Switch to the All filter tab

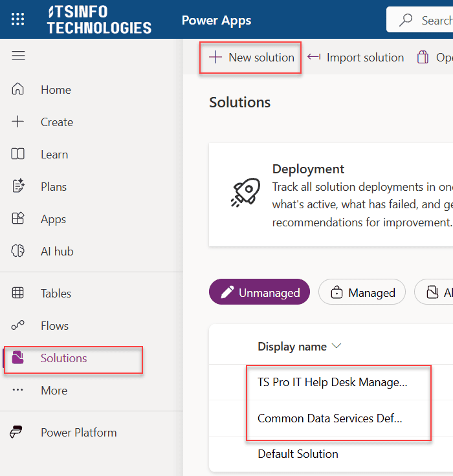tap(434, 292)
